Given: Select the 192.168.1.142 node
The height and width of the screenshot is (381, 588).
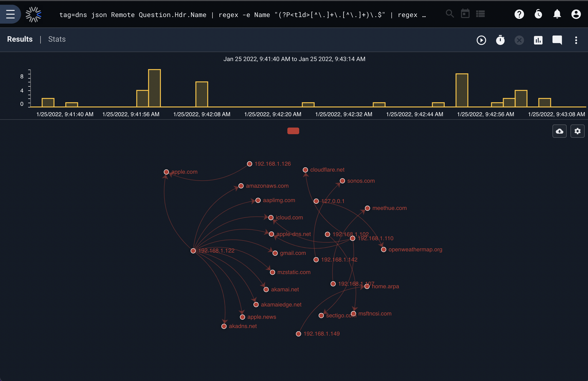Looking at the screenshot, I should click(x=316, y=260).
